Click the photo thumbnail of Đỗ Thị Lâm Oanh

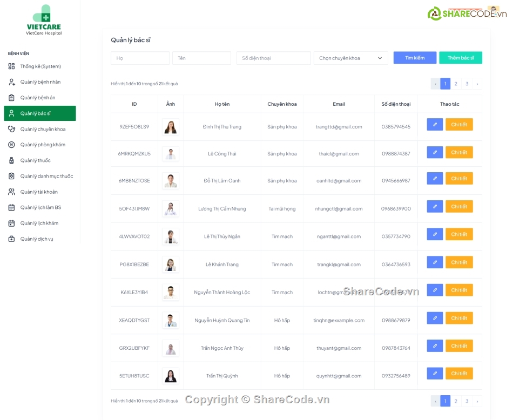point(170,180)
